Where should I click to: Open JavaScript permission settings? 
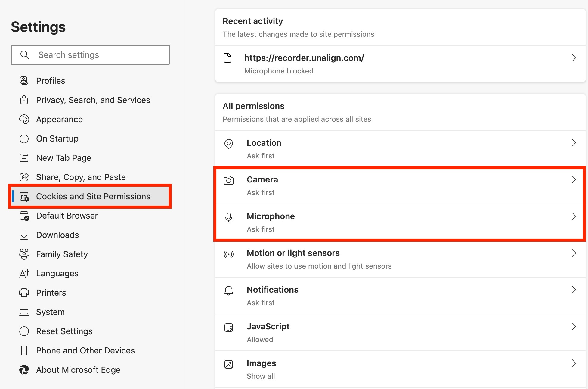pos(400,332)
